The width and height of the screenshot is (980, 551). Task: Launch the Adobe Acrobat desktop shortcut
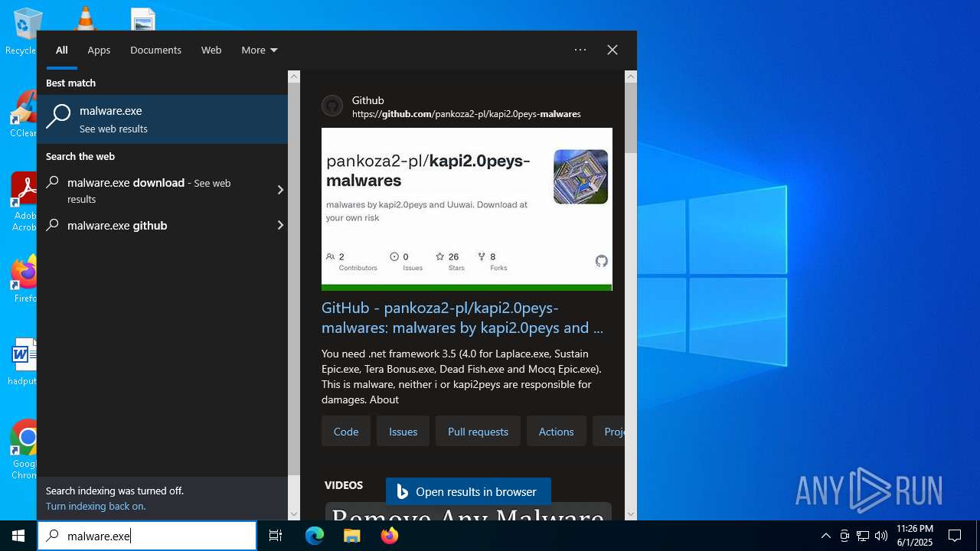pyautogui.click(x=24, y=201)
